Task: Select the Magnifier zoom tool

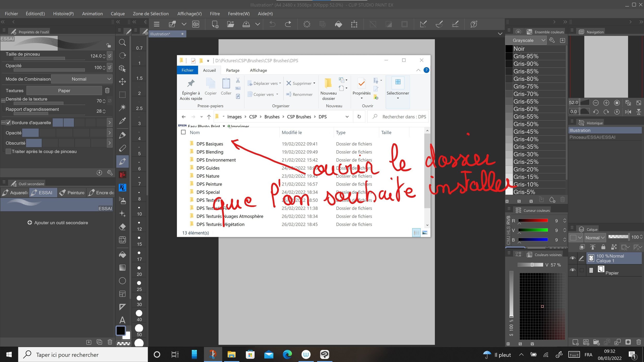Action: click(122, 42)
